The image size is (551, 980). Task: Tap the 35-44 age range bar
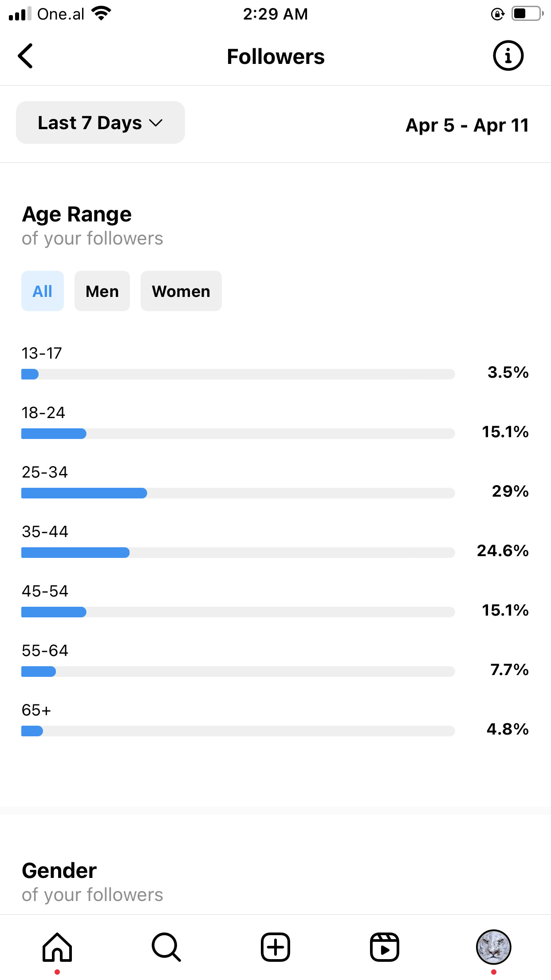(238, 553)
